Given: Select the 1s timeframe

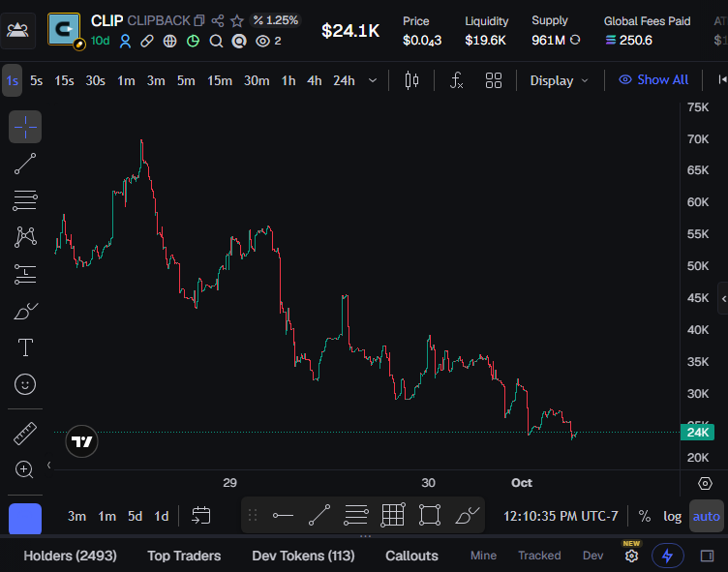Looking at the screenshot, I should click(12, 80).
